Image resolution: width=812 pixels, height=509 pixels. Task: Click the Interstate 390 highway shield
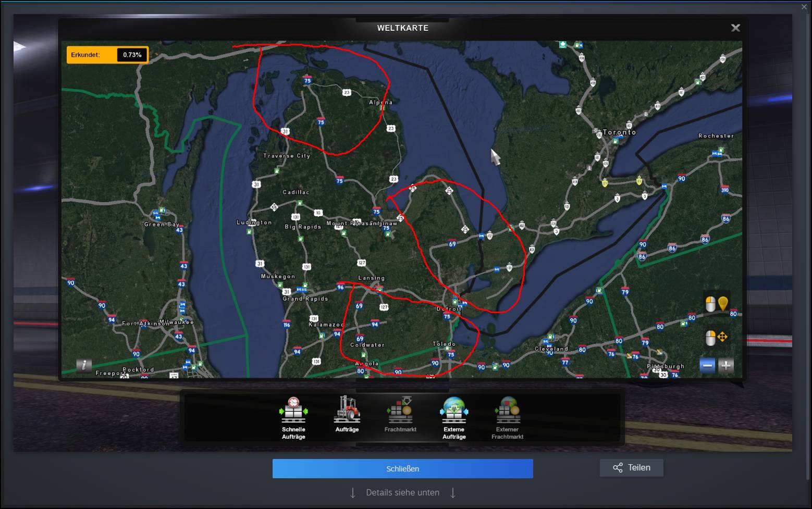pyautogui.click(x=724, y=190)
